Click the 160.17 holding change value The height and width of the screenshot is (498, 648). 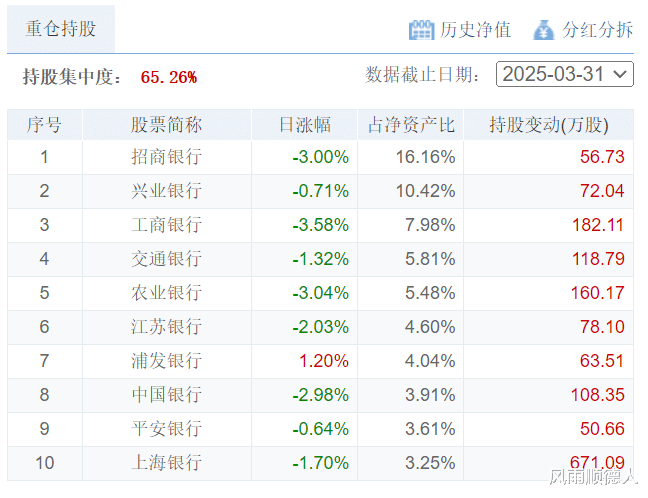598,293
